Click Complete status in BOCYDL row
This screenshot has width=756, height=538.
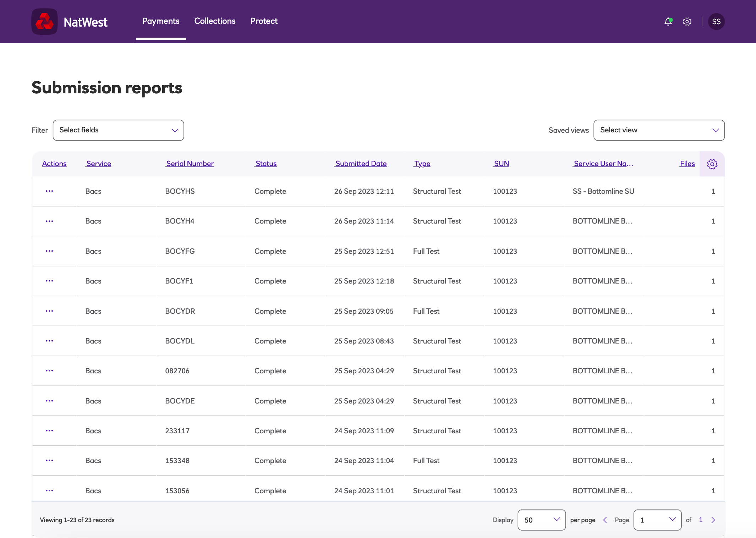click(270, 341)
